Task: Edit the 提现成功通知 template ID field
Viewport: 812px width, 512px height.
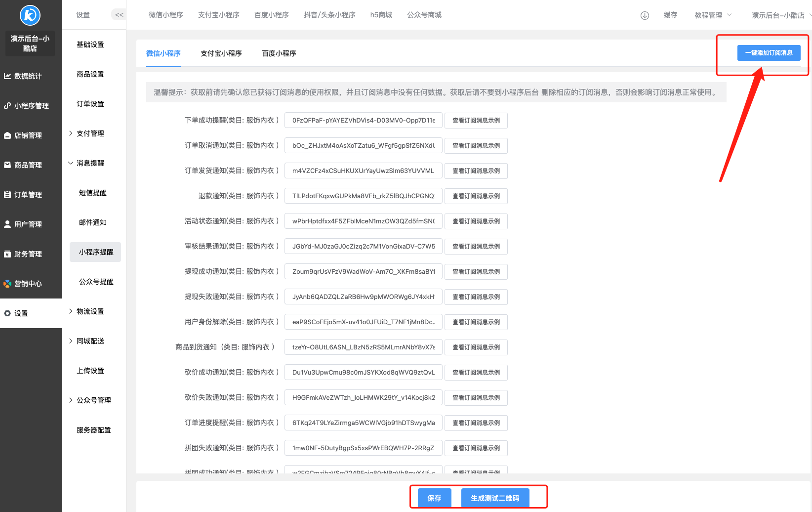Action: click(364, 272)
